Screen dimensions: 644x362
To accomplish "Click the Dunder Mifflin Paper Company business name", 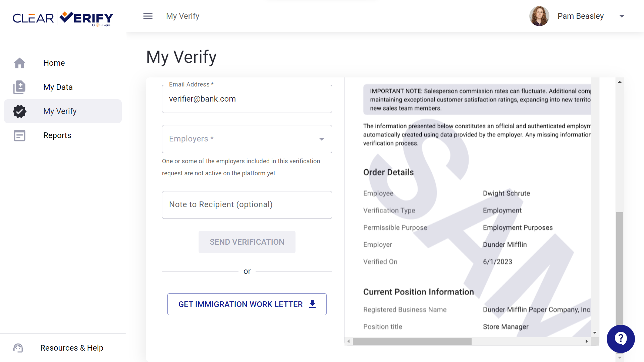I will pyautogui.click(x=536, y=310).
